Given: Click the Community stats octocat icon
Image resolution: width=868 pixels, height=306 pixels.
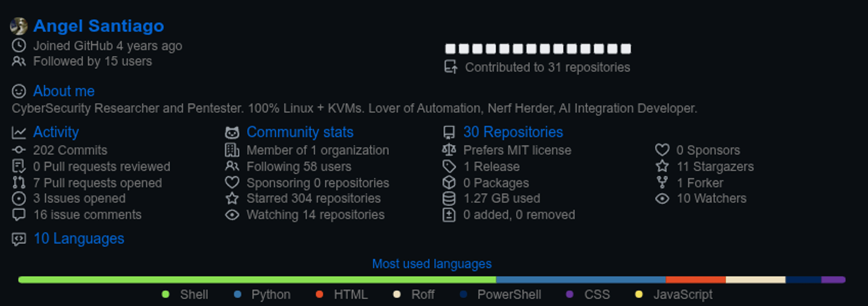Looking at the screenshot, I should [232, 132].
